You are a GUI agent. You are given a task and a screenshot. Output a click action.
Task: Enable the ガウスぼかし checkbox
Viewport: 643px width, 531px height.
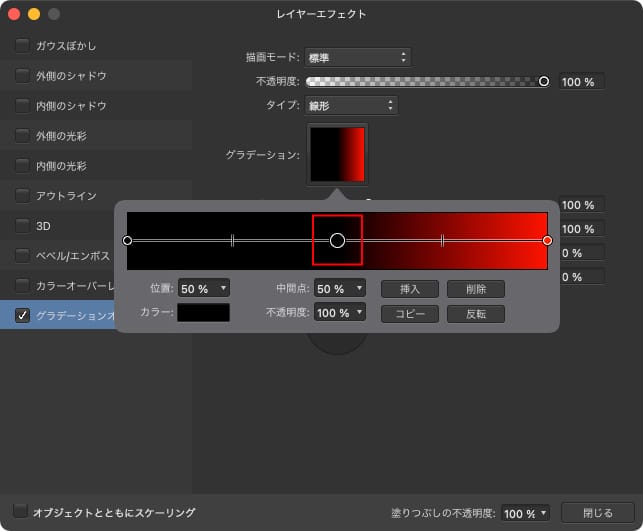(22, 46)
